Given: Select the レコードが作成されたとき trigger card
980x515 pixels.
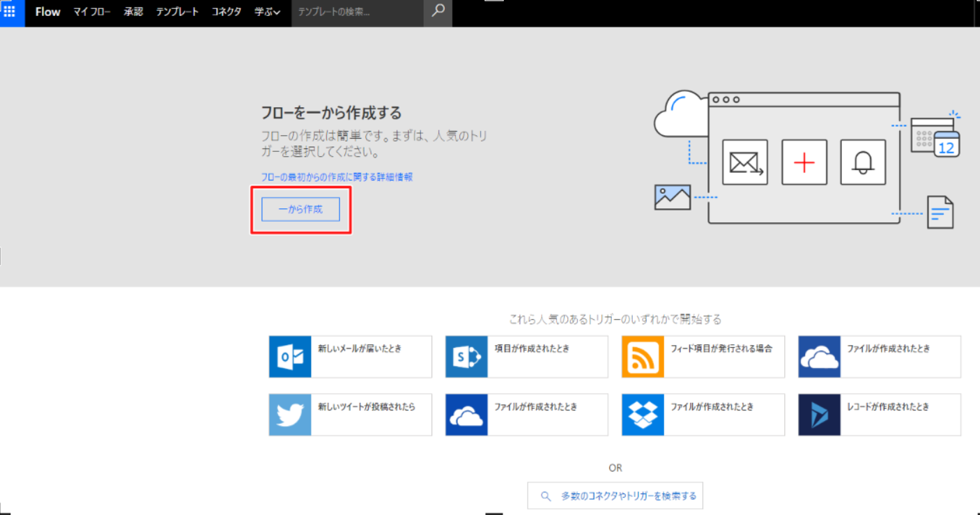Looking at the screenshot, I should (880, 415).
